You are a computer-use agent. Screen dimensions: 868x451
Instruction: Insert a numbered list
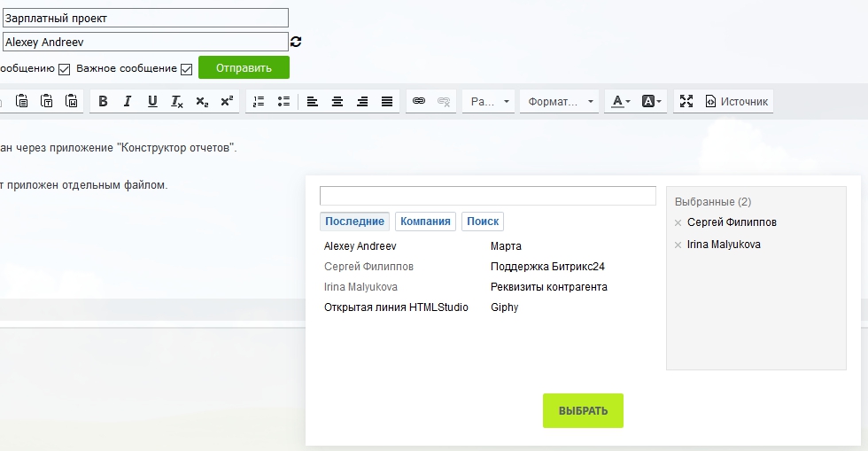tap(259, 102)
